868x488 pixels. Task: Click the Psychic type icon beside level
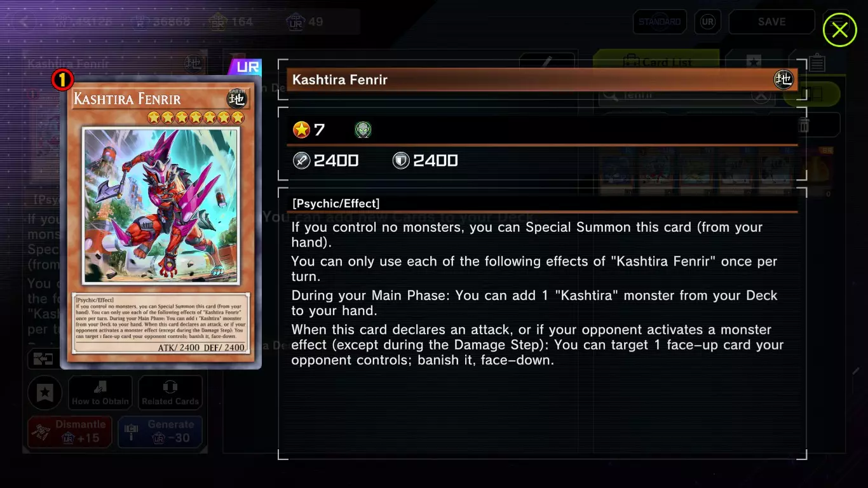tap(363, 130)
